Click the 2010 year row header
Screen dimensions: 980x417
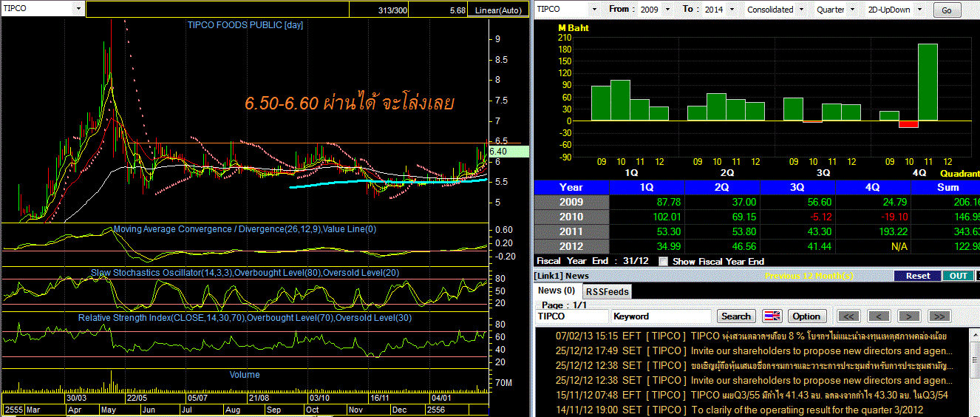[x=571, y=217]
